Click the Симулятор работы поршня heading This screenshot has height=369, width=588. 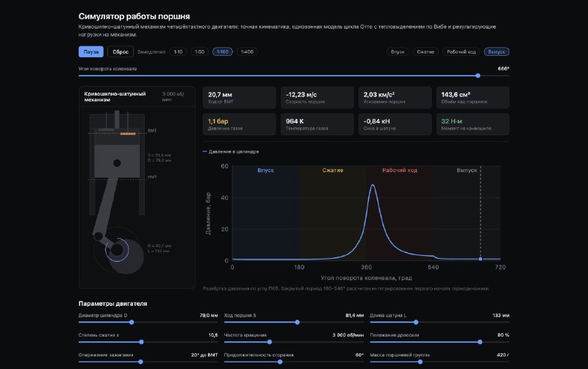pyautogui.click(x=134, y=16)
